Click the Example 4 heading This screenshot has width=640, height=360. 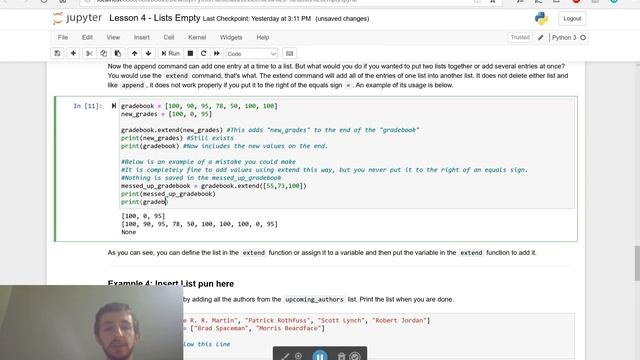171,284
